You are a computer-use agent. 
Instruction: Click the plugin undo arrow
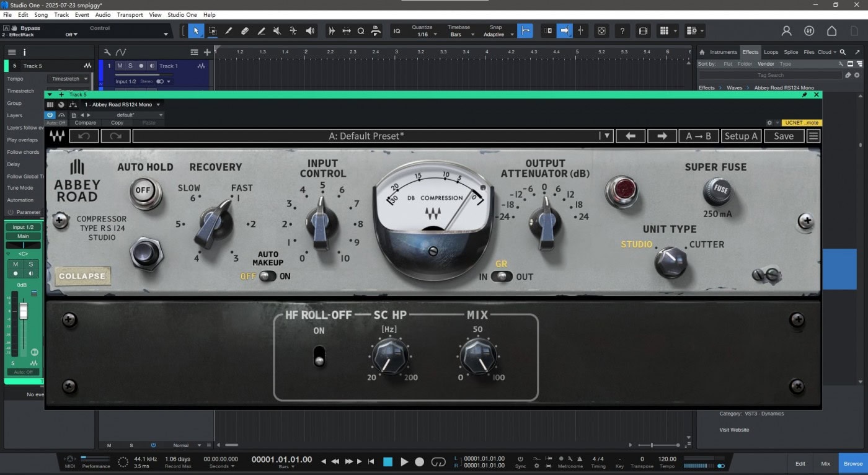tap(84, 136)
